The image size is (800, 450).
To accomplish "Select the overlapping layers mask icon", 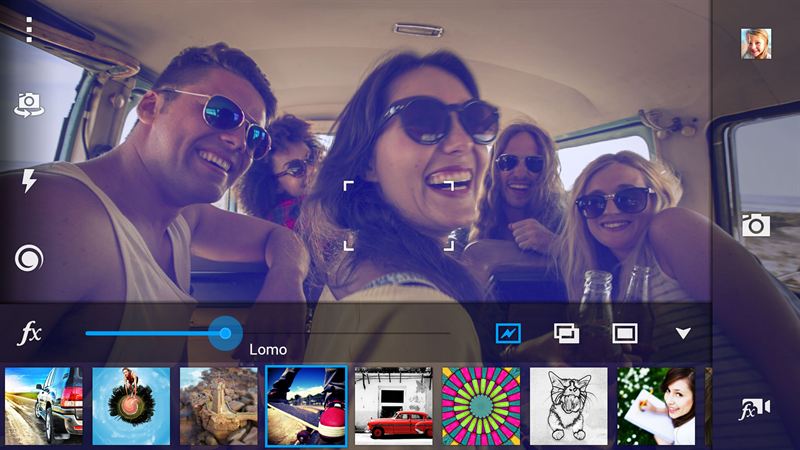I will (566, 333).
